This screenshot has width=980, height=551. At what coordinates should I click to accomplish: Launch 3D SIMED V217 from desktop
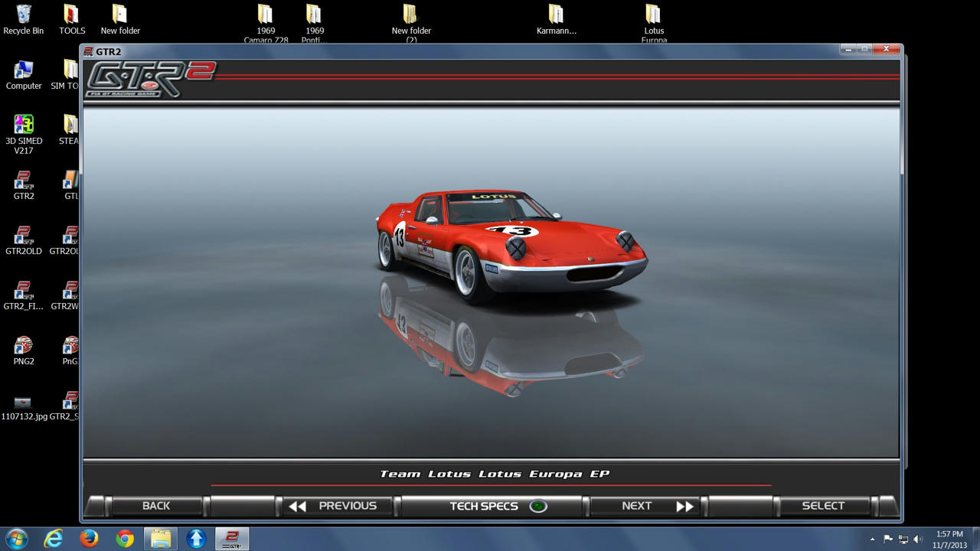[24, 134]
